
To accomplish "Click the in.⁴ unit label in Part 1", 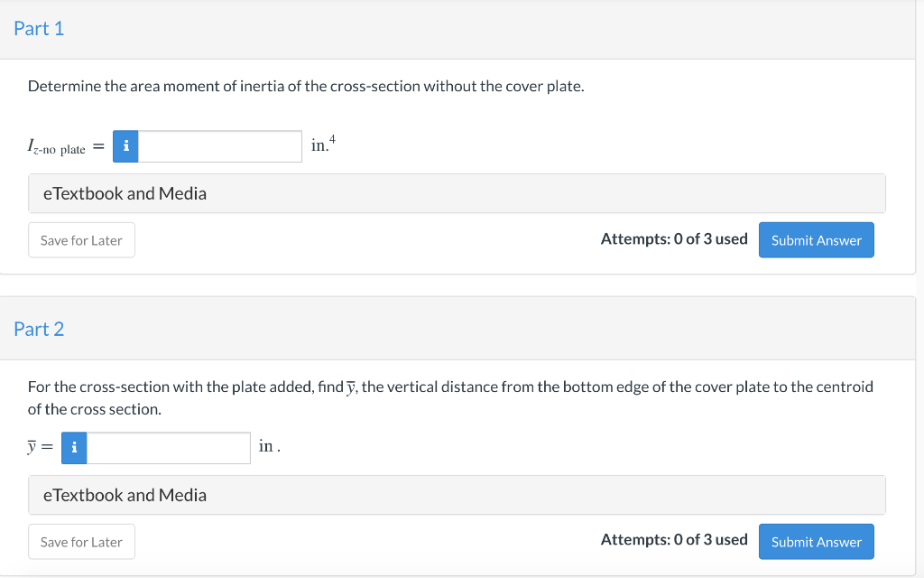I will pos(322,144).
